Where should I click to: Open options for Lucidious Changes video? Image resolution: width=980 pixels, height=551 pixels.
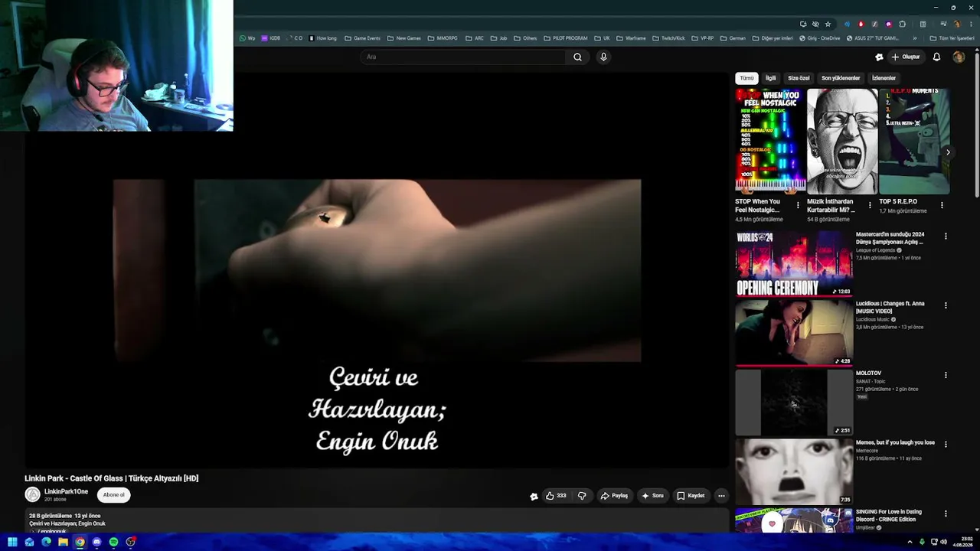(x=946, y=305)
